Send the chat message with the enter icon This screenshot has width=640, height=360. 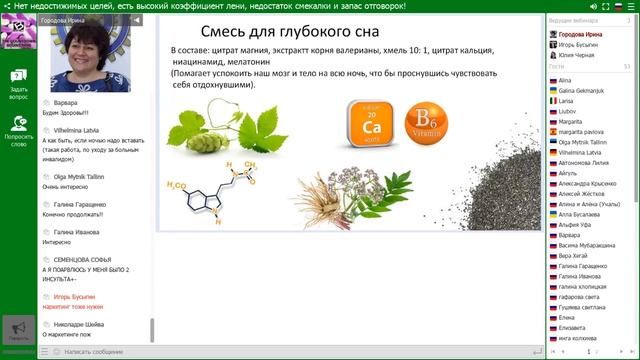537,351
